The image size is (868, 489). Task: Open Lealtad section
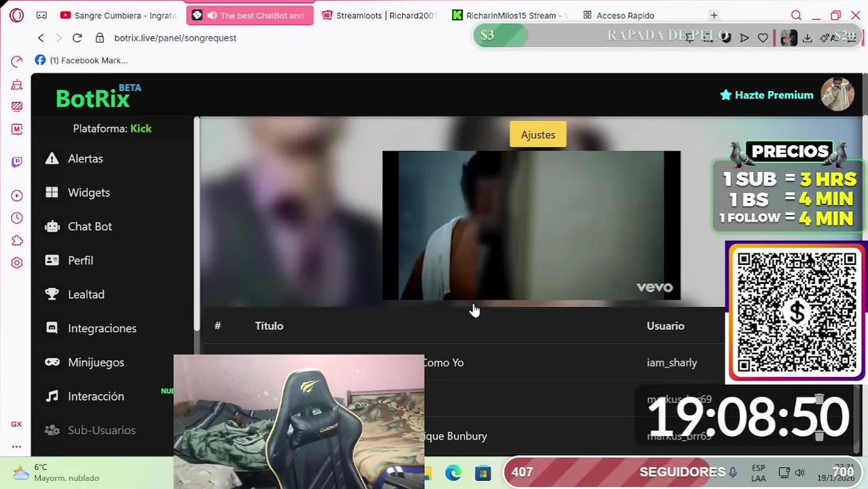point(86,294)
